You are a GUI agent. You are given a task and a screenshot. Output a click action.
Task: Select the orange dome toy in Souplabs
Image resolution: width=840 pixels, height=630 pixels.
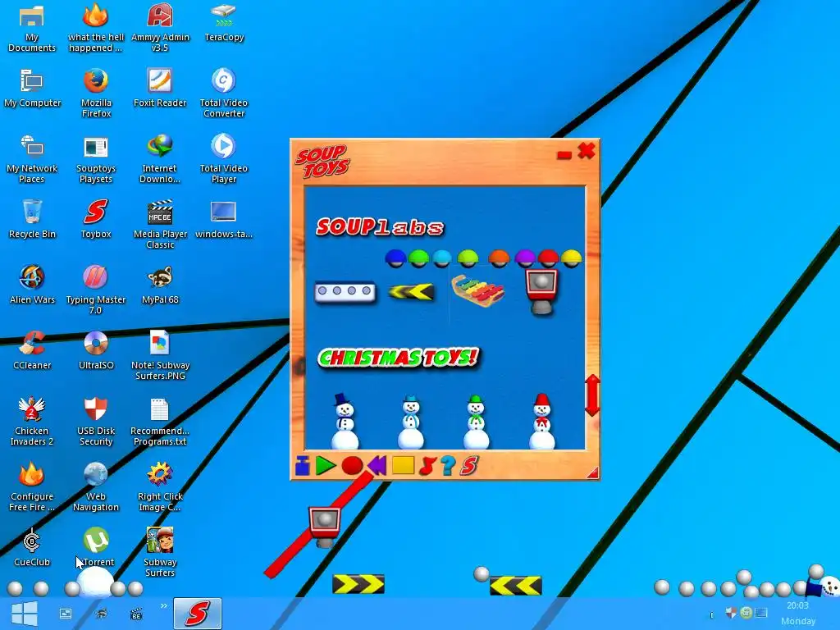499,258
